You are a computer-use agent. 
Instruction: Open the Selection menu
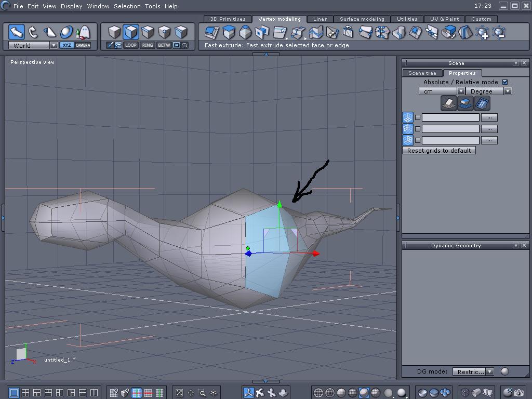coord(127,6)
